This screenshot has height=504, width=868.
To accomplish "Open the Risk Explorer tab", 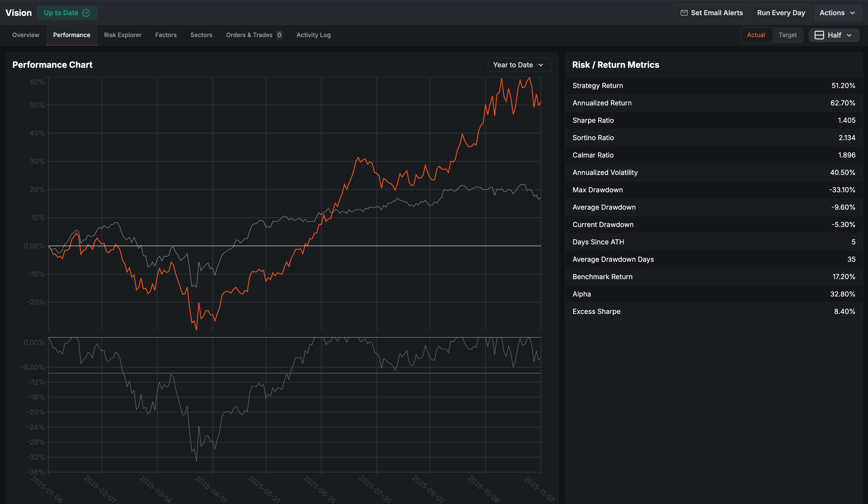I will coord(123,35).
